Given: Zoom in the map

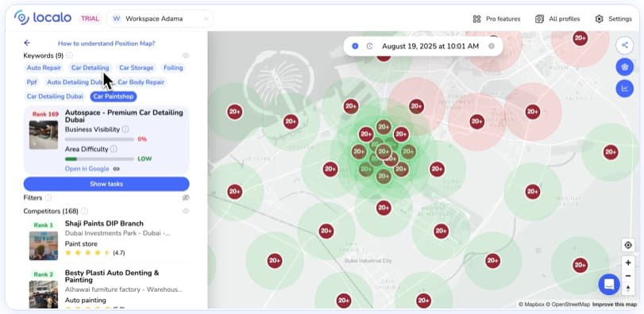Looking at the screenshot, I should point(628,262).
